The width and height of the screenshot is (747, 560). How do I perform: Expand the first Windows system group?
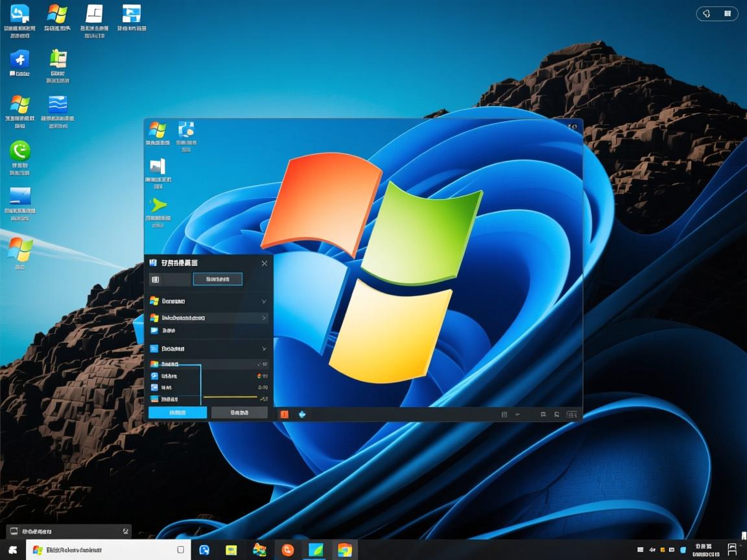pyautogui.click(x=264, y=301)
